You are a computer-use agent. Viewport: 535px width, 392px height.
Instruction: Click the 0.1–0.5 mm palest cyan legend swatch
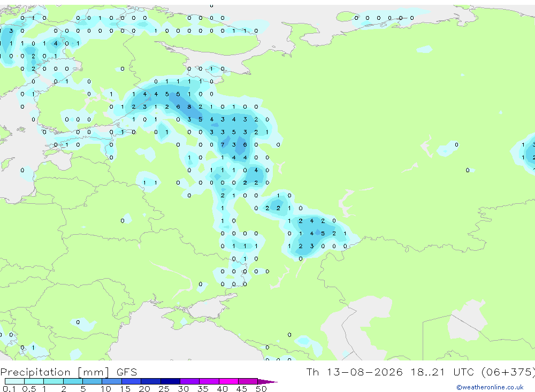click(14, 381)
